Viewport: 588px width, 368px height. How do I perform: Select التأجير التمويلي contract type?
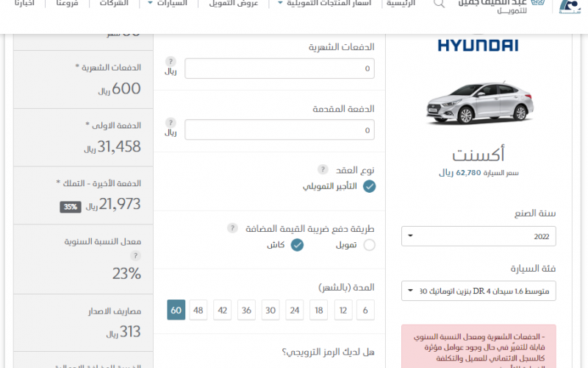(370, 186)
